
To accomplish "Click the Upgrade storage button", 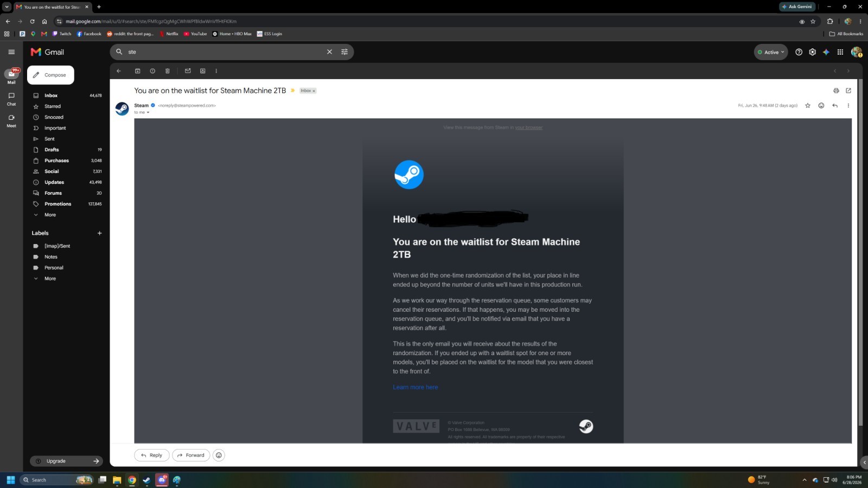I will (66, 461).
